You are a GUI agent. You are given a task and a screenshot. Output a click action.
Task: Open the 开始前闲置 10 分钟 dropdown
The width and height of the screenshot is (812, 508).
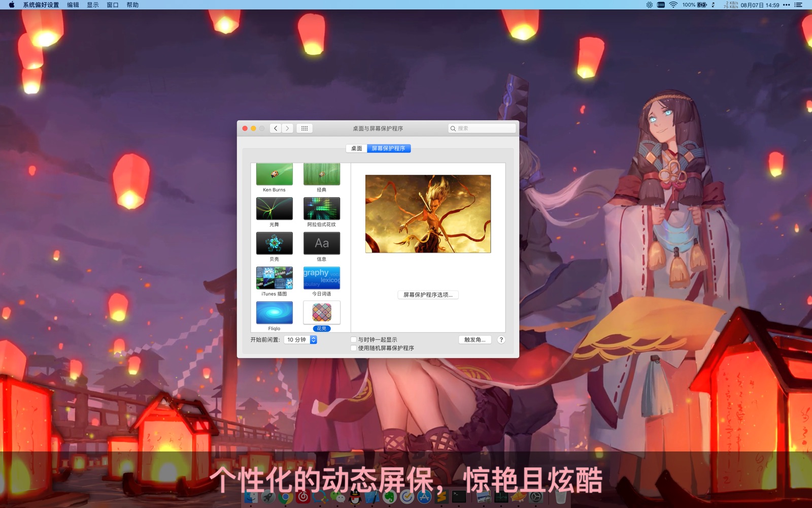300,340
